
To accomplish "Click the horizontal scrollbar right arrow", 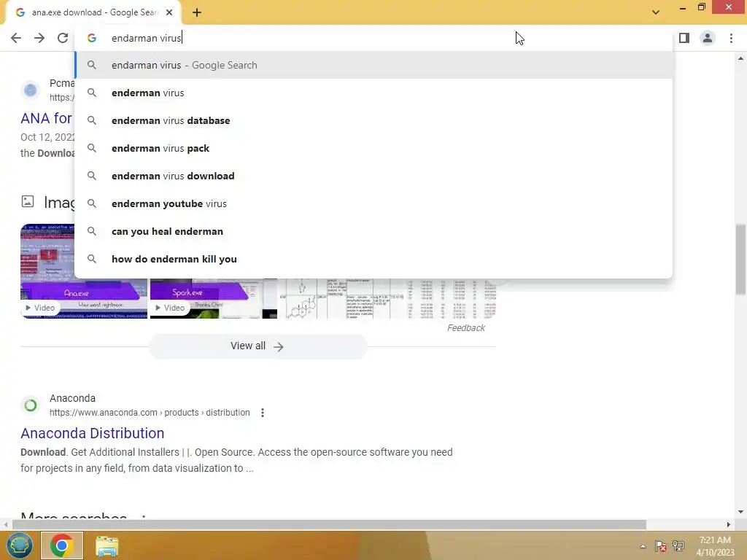I will coord(729,525).
